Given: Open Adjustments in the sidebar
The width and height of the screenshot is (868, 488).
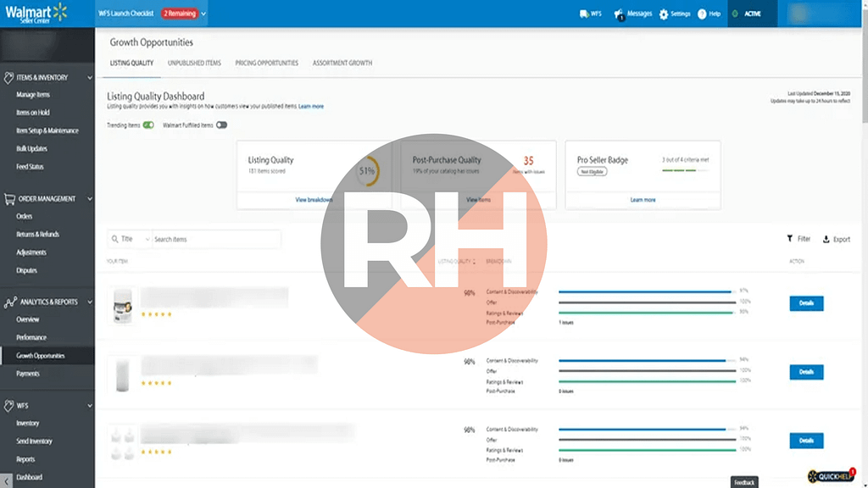Looking at the screenshot, I should pos(31,252).
